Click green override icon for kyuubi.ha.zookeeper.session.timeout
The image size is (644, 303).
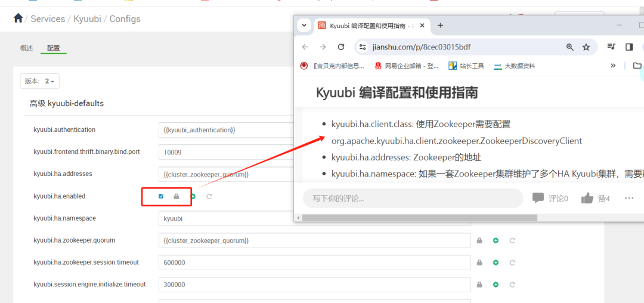[496, 262]
